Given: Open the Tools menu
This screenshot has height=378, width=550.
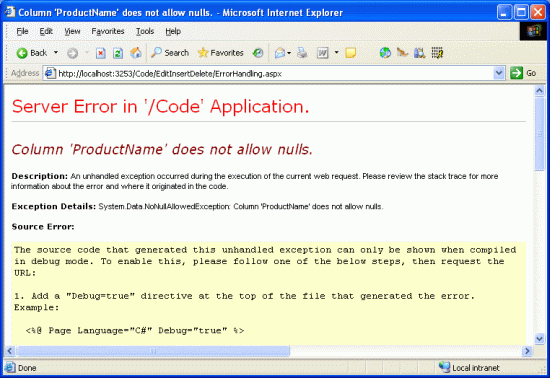Looking at the screenshot, I should [x=145, y=31].
